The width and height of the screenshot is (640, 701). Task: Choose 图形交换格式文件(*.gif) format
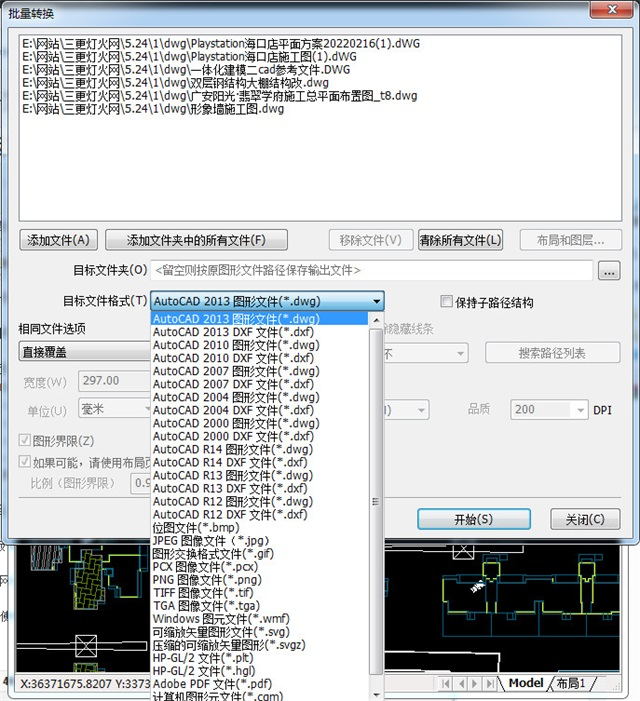[260, 553]
